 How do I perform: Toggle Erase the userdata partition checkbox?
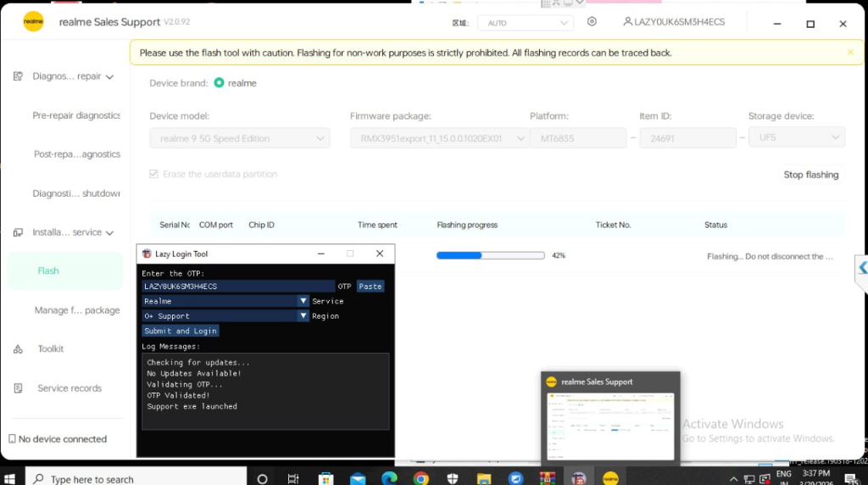tap(154, 174)
